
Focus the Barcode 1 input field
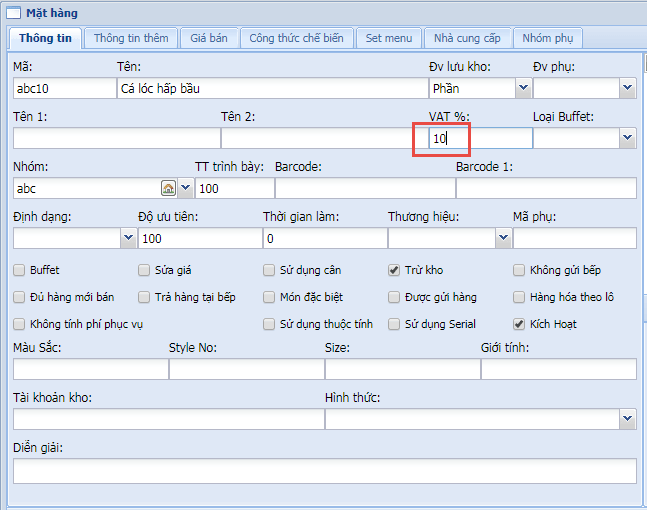[x=546, y=189]
